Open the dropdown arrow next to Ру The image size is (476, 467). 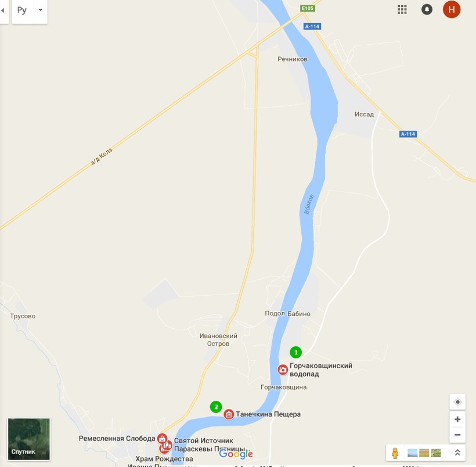[41, 10]
